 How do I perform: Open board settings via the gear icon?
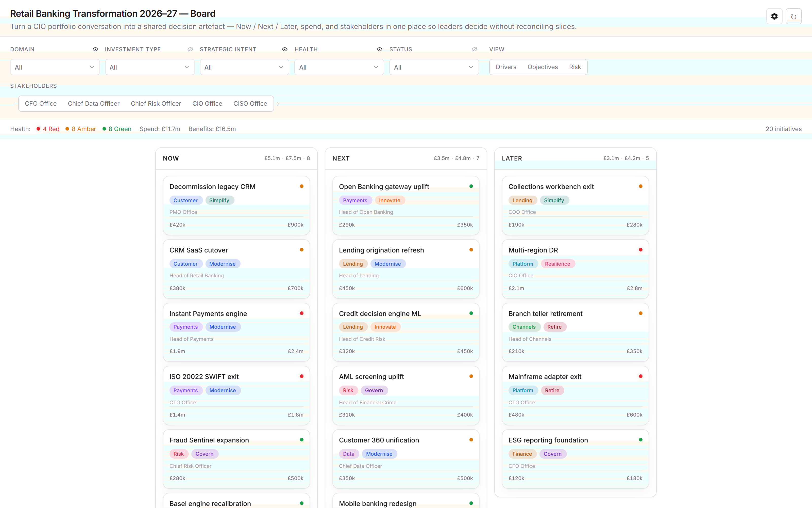[774, 17]
